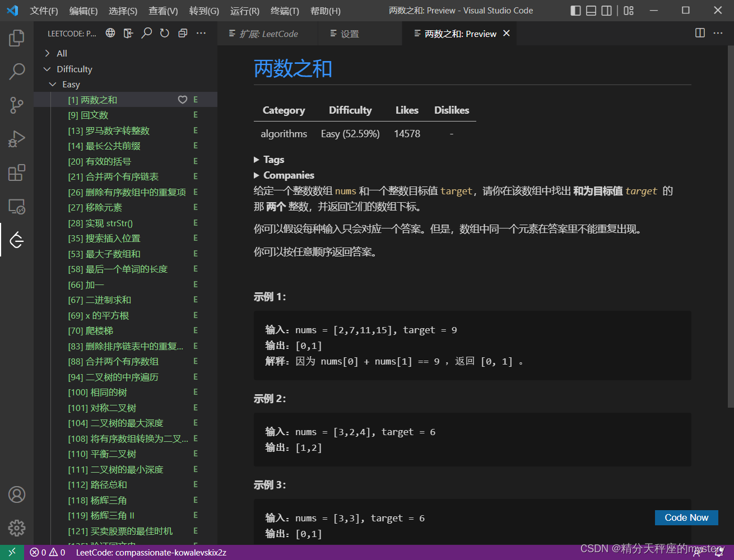
Task: Open Source Control view from activity bar
Action: pyautogui.click(x=16, y=105)
